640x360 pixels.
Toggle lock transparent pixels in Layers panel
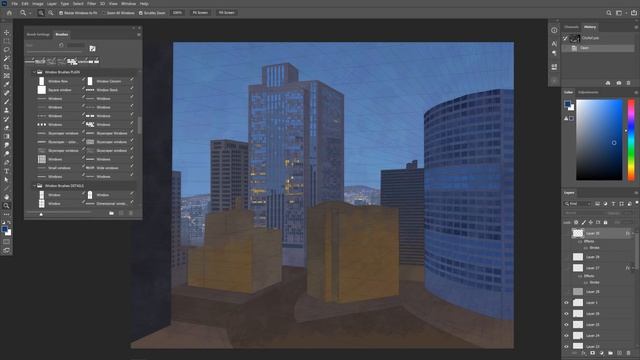point(576,222)
